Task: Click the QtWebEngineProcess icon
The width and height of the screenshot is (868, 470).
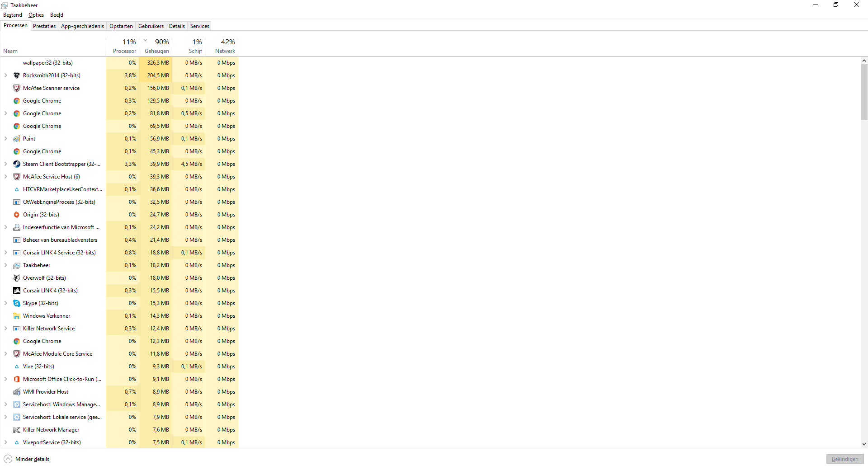Action: pos(17,202)
